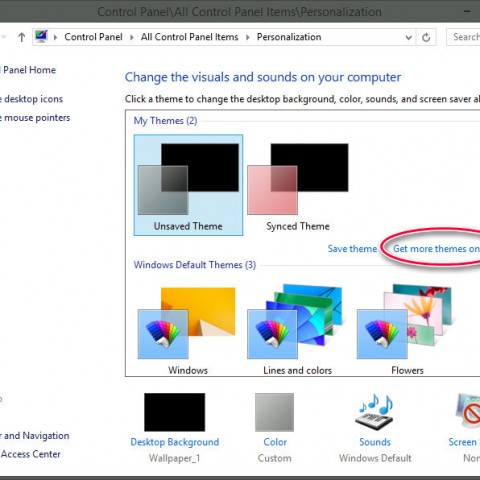Apply the Lines and colors theme
Image resolution: width=480 pixels, height=480 pixels.
point(297,329)
